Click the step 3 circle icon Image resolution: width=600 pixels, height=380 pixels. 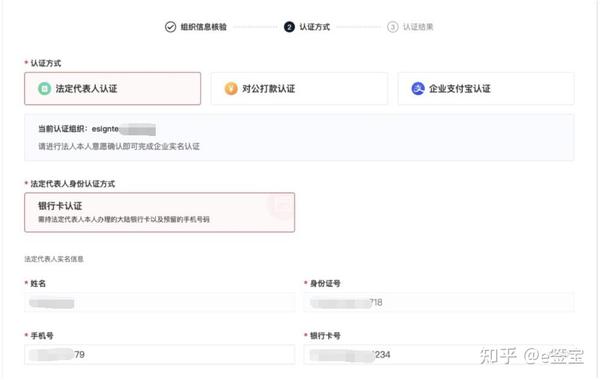393,27
